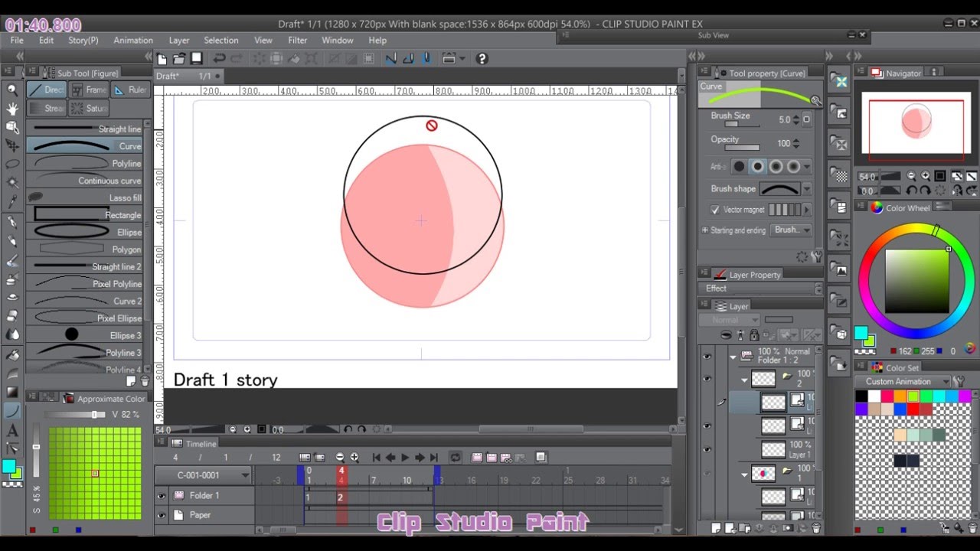This screenshot has height=551, width=980.
Task: Go to the last frame in timeline
Action: pos(434,457)
